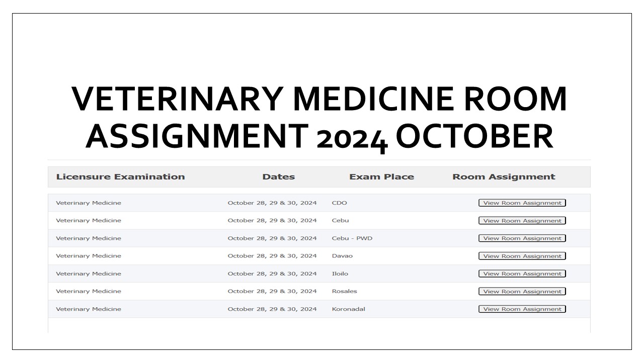Open room assignment for Cebu - PWD
Screen dimensions: 644x362
(522, 238)
